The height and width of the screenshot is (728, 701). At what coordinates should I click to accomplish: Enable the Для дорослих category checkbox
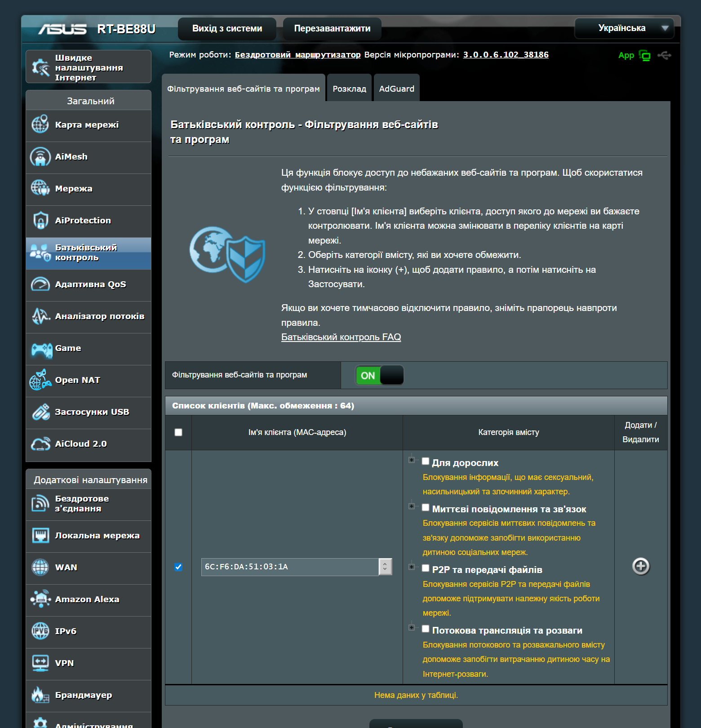[426, 461]
